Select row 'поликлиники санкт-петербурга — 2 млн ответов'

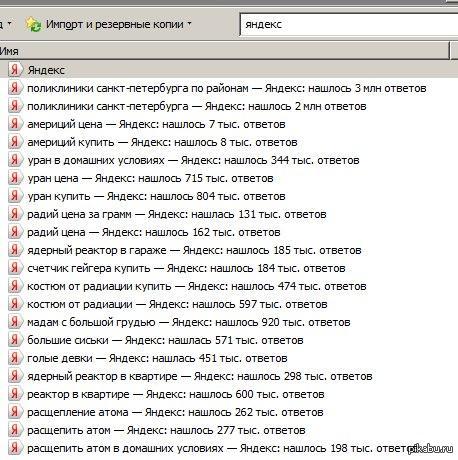click(197, 106)
